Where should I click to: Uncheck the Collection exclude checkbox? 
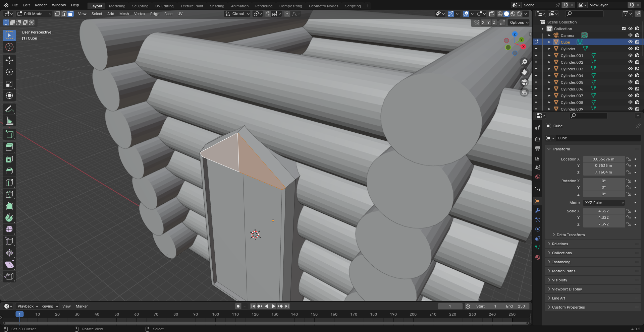tap(624, 29)
